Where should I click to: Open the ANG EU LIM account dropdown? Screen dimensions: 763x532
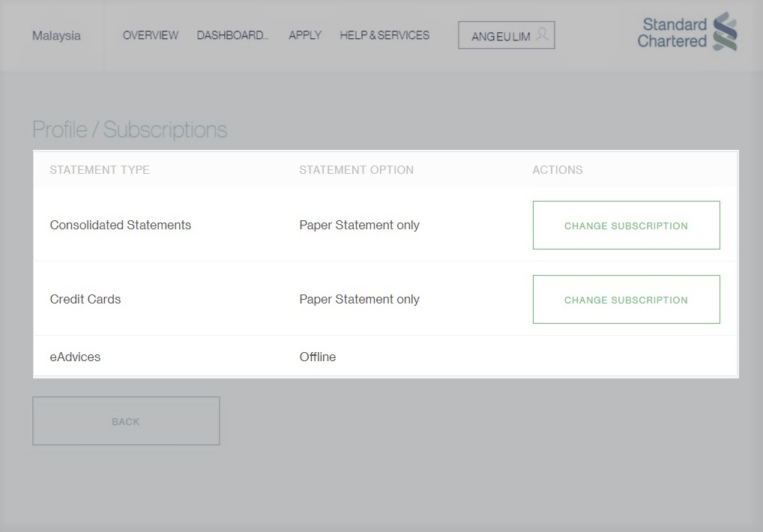[506, 34]
